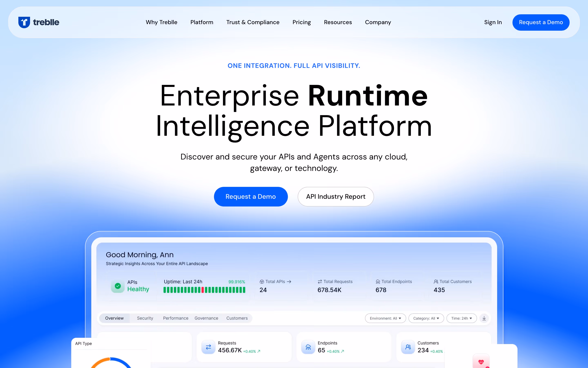The height and width of the screenshot is (368, 588).
Task: Click the 99.916% uptime value
Action: (236, 282)
